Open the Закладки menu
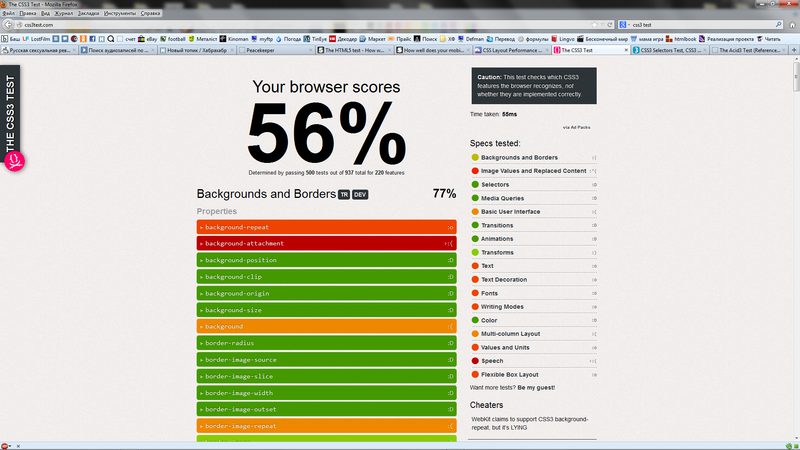Image resolution: width=800 pixels, height=450 pixels. point(88,13)
